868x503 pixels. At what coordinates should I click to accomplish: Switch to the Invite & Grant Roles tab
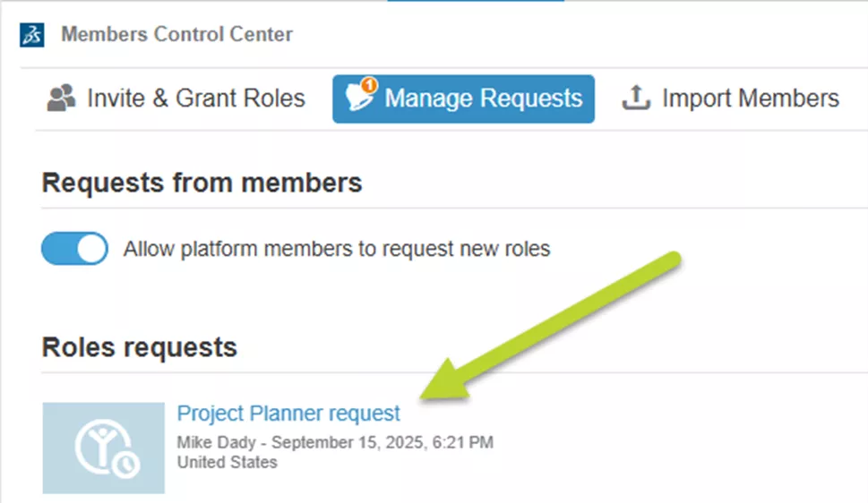pyautogui.click(x=195, y=98)
